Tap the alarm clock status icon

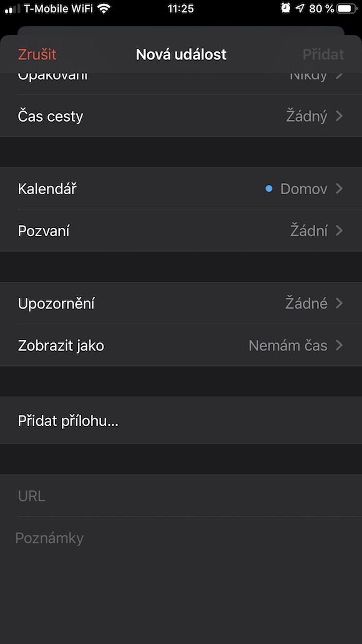[286, 7]
